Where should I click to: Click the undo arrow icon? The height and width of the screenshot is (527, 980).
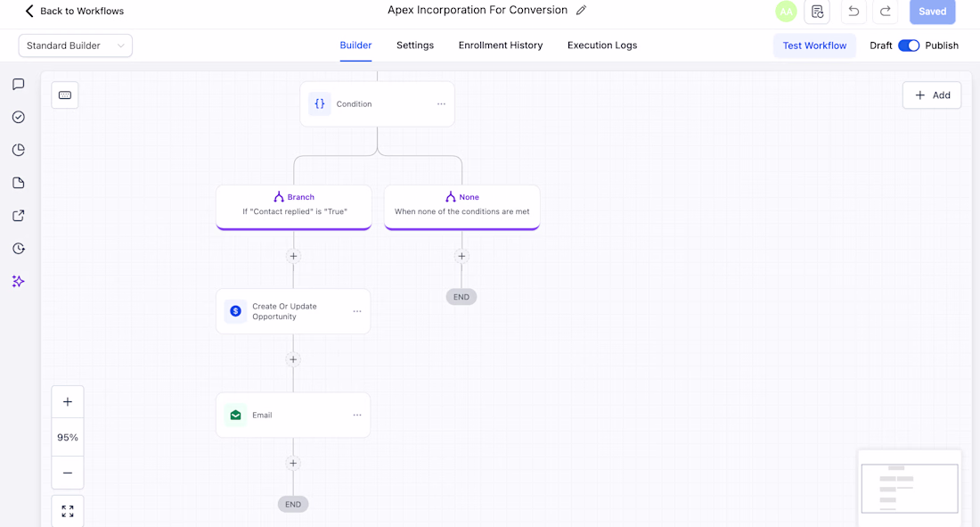[853, 12]
